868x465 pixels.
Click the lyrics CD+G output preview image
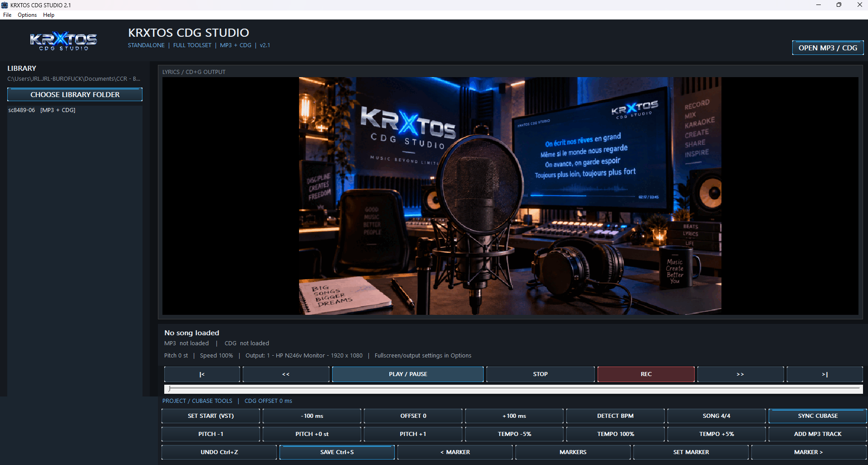coord(510,196)
